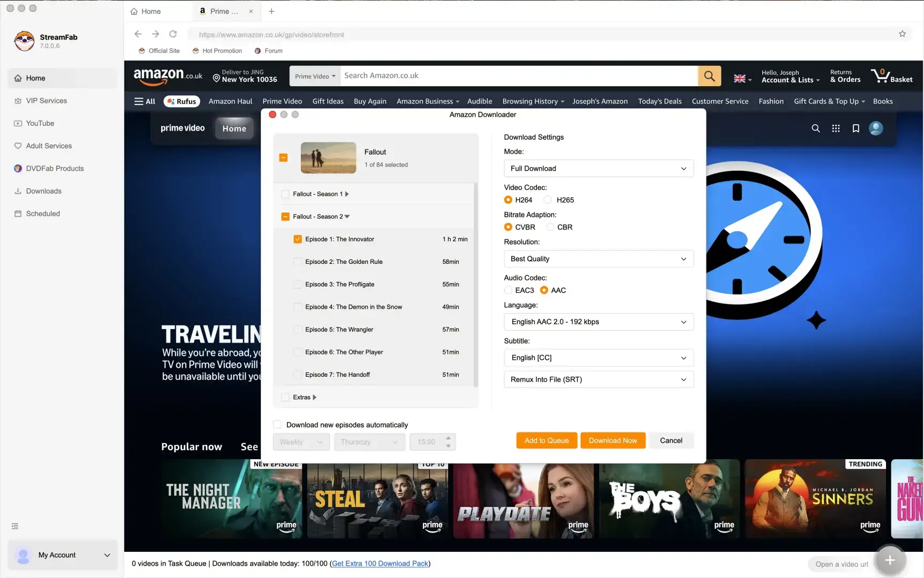
Task: Check the Extras checkbox
Action: point(285,397)
